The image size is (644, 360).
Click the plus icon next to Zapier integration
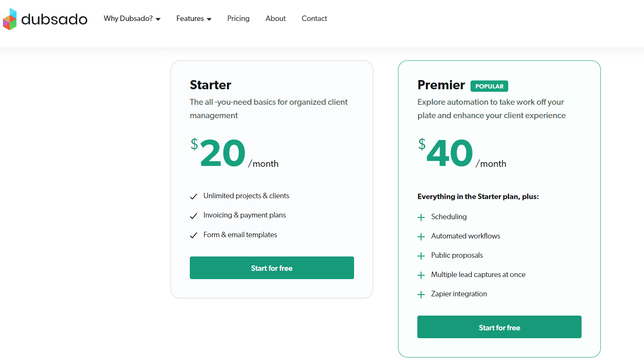(421, 295)
